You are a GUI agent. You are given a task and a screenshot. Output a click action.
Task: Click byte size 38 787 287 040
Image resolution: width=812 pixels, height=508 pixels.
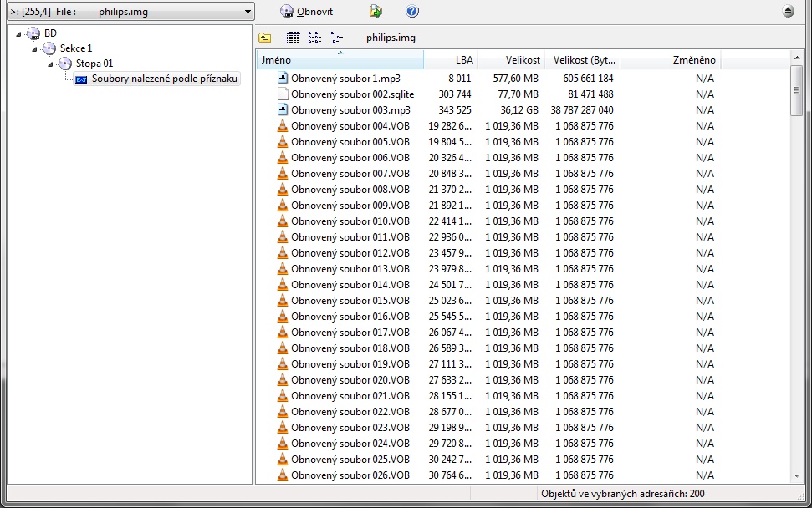581,110
